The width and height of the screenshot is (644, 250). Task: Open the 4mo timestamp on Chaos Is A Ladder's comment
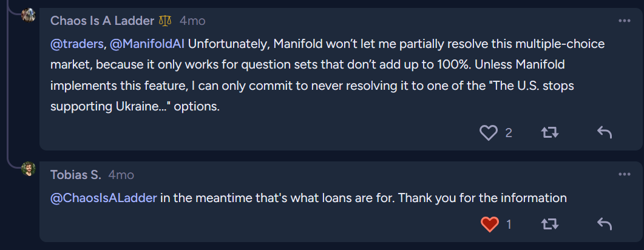click(x=192, y=21)
